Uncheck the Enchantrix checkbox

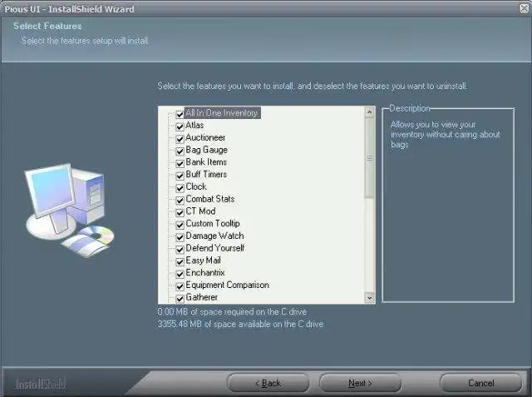[180, 274]
